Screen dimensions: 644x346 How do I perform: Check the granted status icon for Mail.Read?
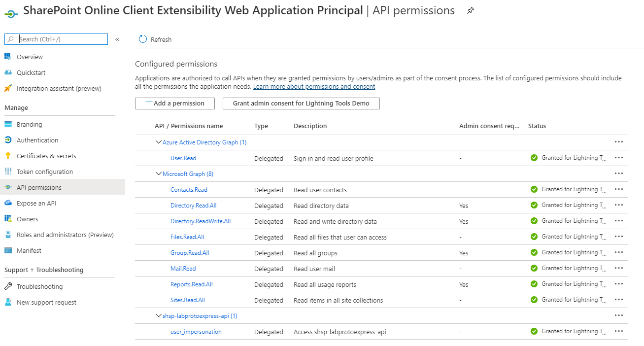click(x=534, y=268)
